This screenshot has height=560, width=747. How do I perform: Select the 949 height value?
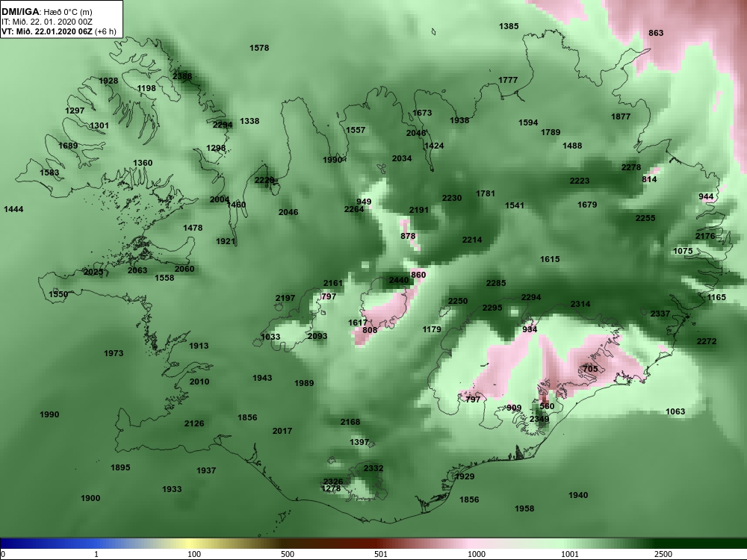click(364, 202)
